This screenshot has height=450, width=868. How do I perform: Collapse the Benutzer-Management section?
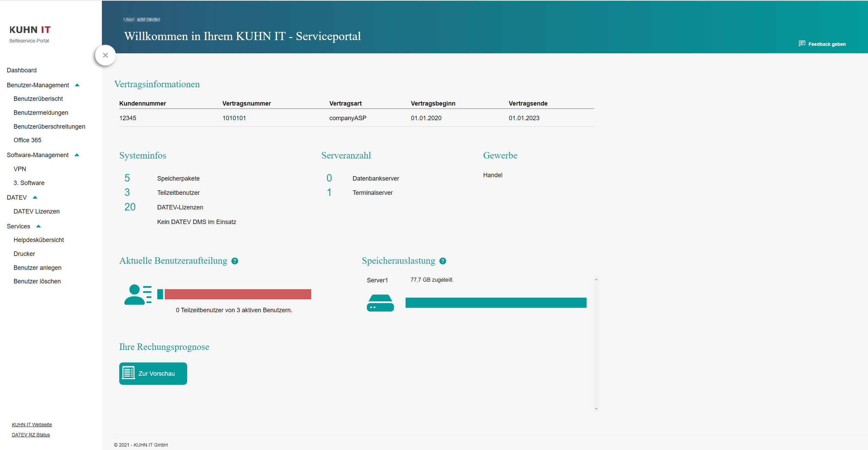coord(78,85)
